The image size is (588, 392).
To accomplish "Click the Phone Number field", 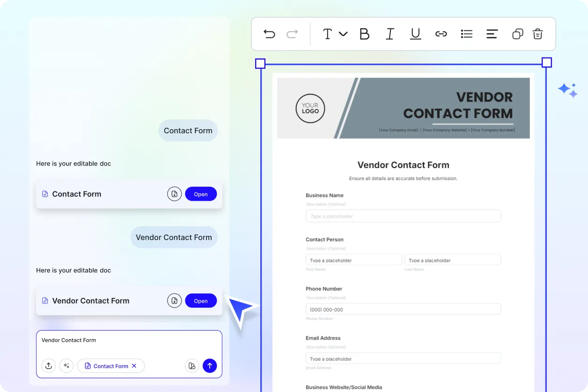I will 403,309.
